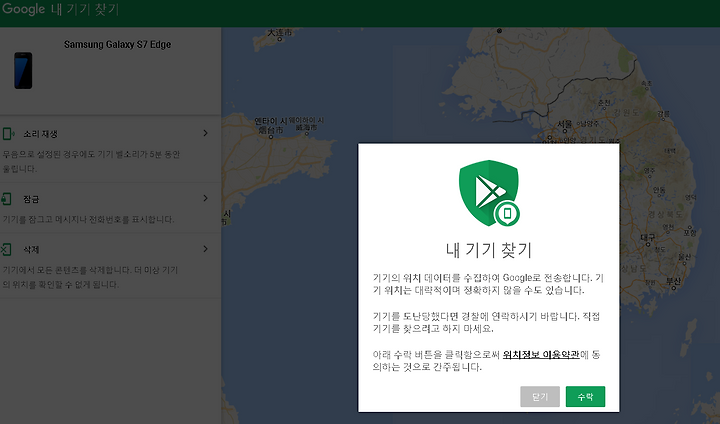Click the sound ring description text
Screen dimensions: 720x424
(x=91, y=161)
